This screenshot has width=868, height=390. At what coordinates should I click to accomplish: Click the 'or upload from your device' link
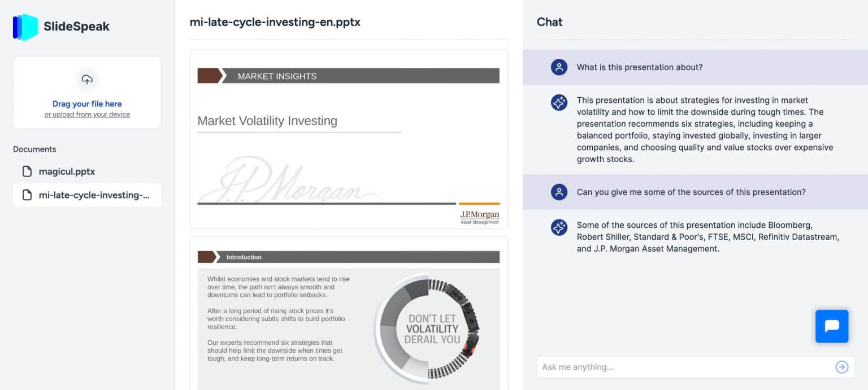[x=87, y=114]
